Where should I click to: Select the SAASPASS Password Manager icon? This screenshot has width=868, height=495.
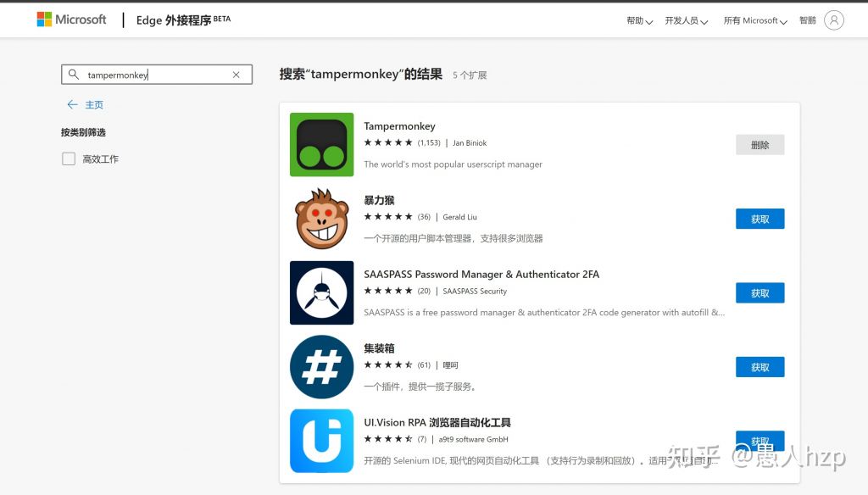coord(321,292)
